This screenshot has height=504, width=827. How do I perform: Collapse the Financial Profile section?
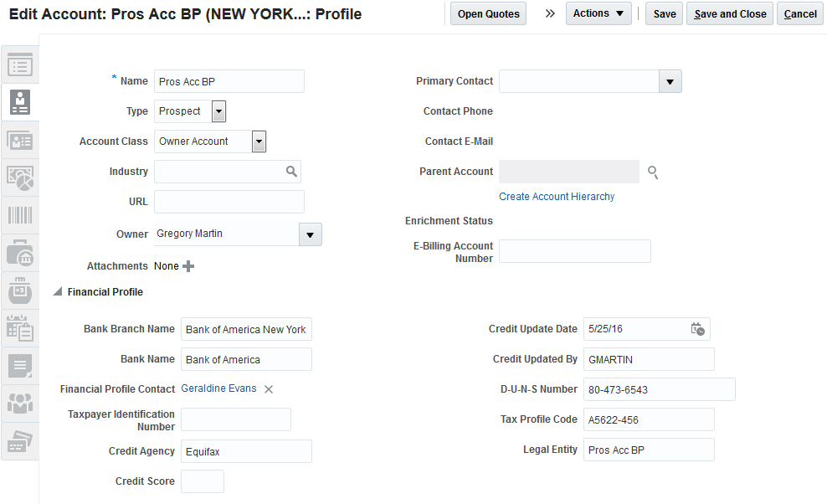pyautogui.click(x=58, y=292)
